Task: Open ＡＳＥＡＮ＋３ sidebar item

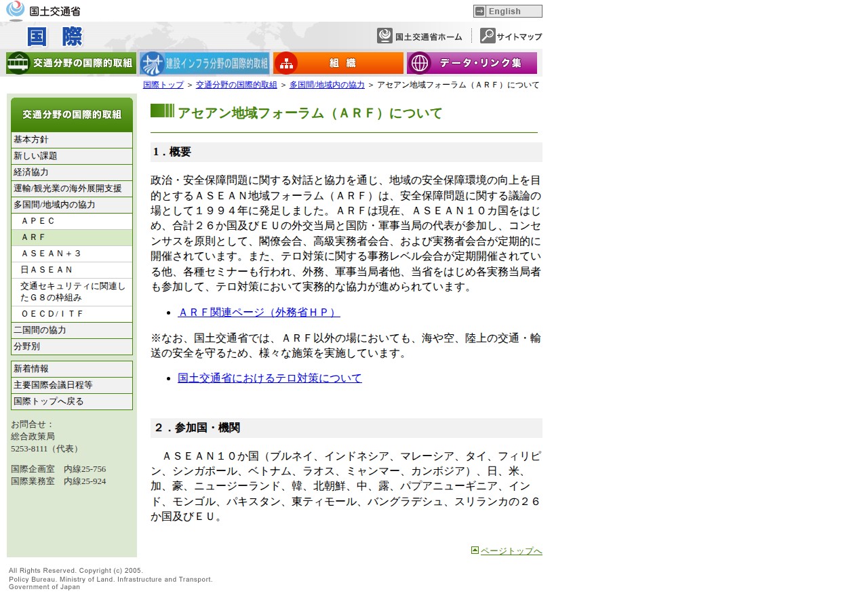Action: point(72,254)
